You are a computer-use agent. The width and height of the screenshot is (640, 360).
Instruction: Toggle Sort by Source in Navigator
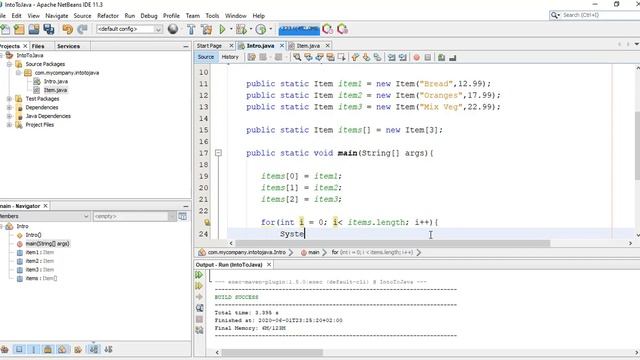pyautogui.click(x=108, y=349)
